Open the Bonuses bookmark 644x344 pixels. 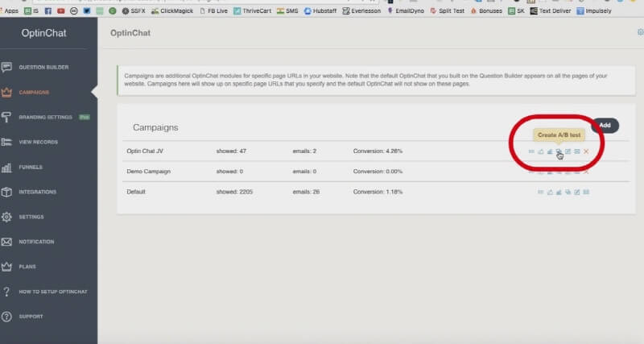(486, 11)
